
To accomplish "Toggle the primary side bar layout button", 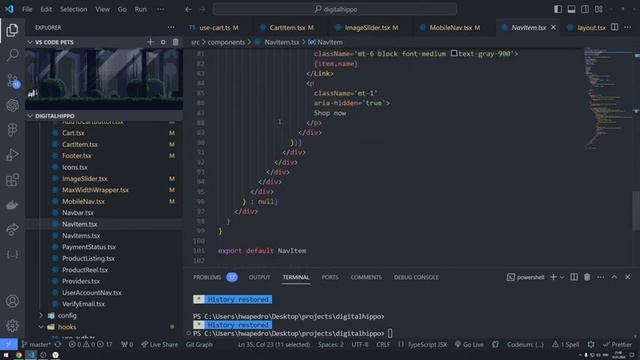I will tap(558, 9).
